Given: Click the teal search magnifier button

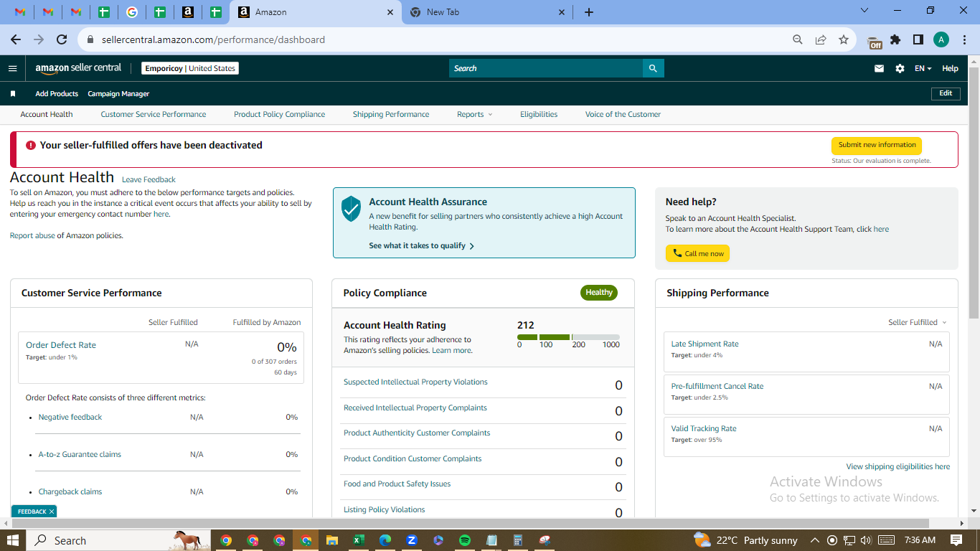Looking at the screenshot, I should tap(653, 68).
